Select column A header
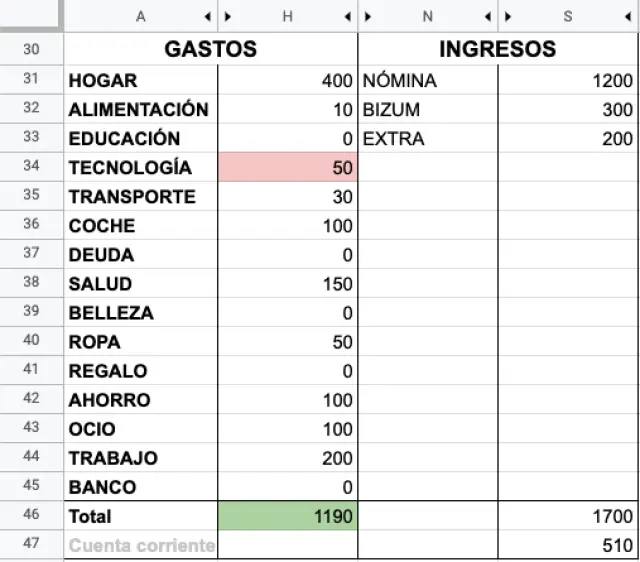This screenshot has height=562, width=640. point(141,16)
